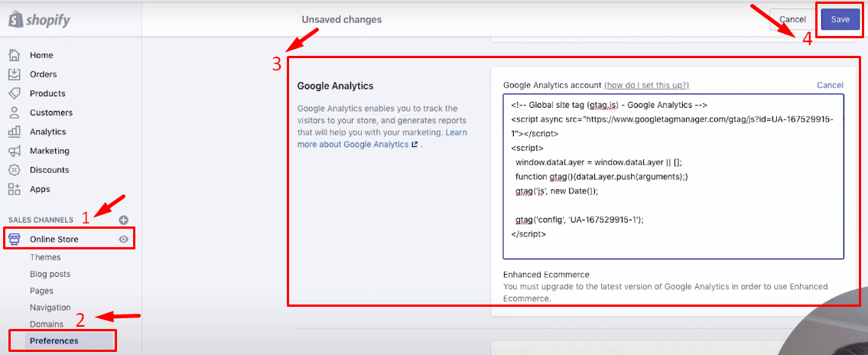Screen dimensions: 868x355
Task: Click the blue Save button
Action: click(840, 19)
